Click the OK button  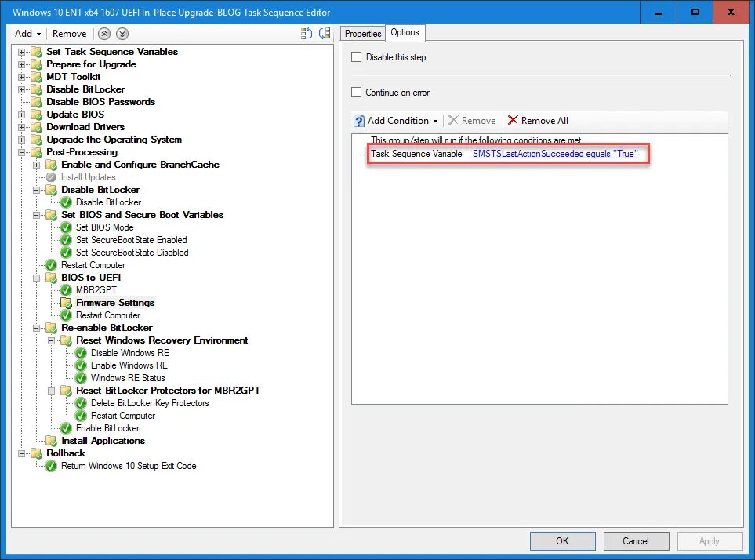pos(562,540)
